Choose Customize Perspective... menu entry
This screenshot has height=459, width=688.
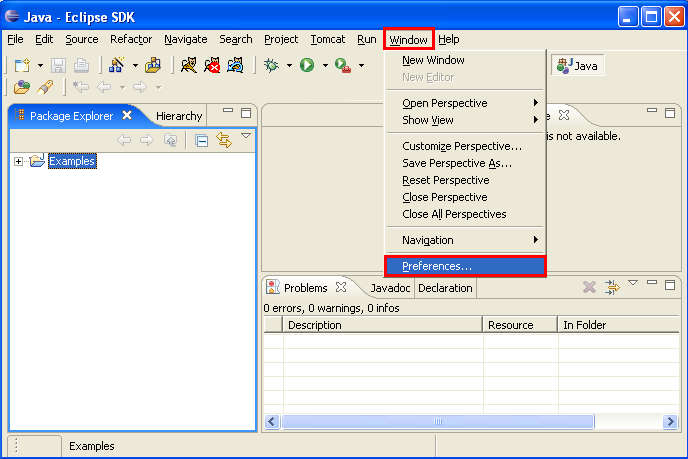(461, 146)
